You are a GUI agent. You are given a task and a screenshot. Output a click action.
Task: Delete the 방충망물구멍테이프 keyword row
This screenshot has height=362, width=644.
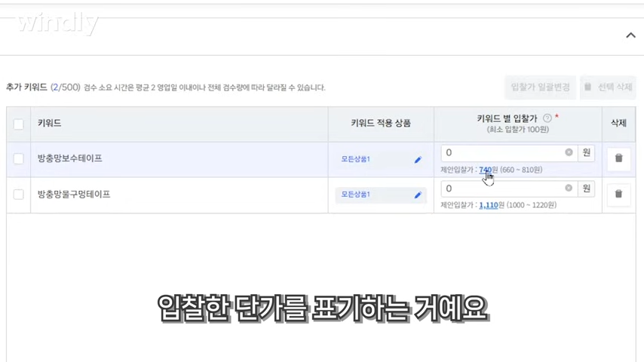click(618, 194)
